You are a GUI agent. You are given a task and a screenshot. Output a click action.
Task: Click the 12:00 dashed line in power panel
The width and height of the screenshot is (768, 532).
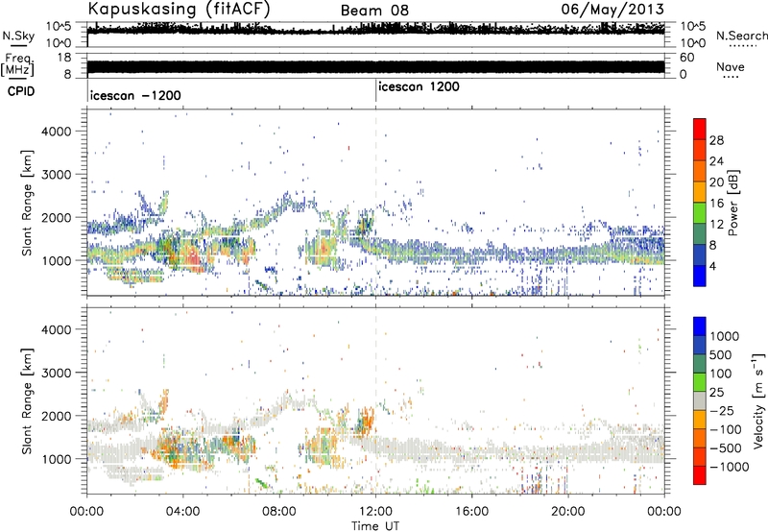coord(375,202)
